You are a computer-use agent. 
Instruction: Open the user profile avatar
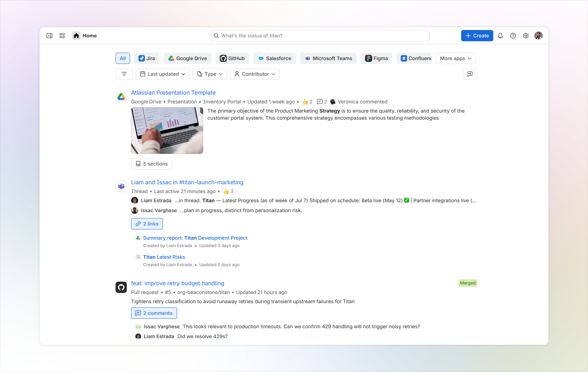tap(539, 36)
